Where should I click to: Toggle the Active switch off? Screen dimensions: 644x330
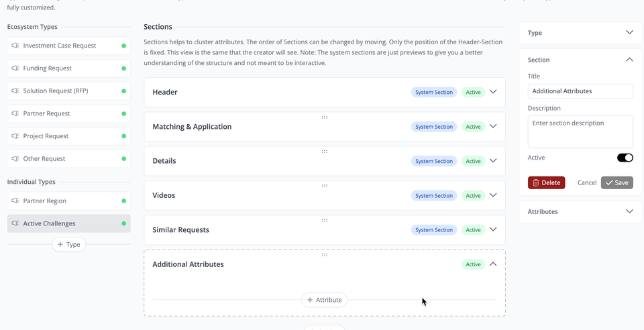pyautogui.click(x=625, y=158)
